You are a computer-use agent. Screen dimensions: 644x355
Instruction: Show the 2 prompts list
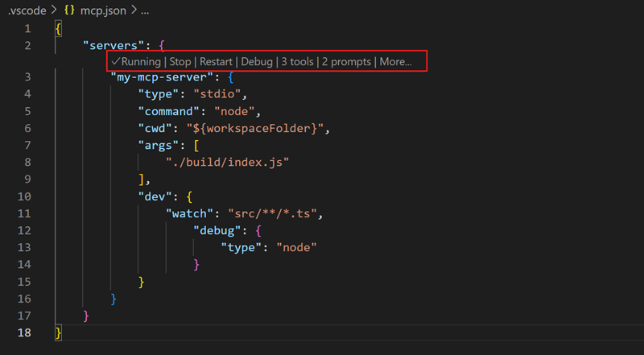click(347, 61)
